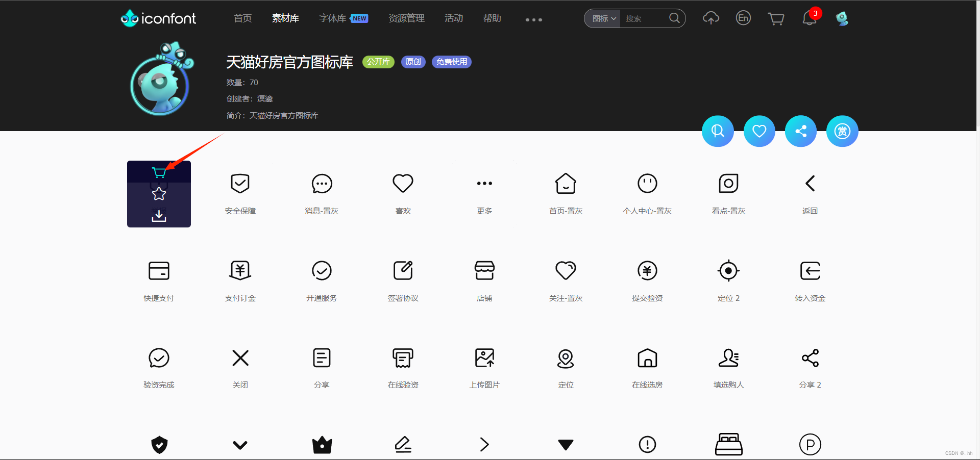Select the 签署协议 edit icon
Screen dimensions: 980x460
coord(403,271)
